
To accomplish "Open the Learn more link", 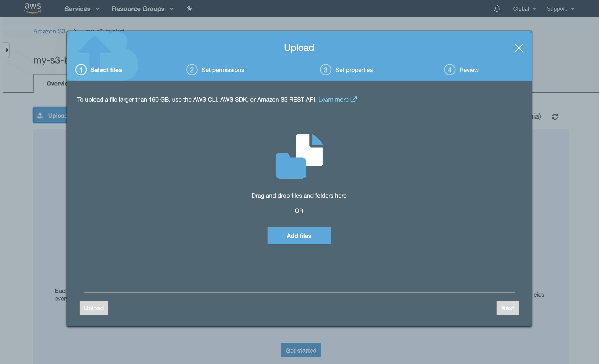I will click(333, 99).
